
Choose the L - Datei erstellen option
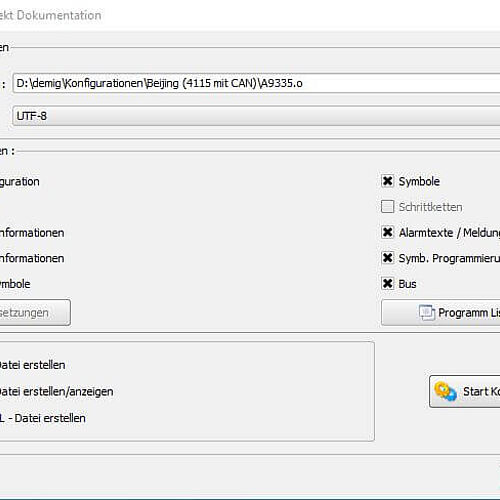click(43, 418)
